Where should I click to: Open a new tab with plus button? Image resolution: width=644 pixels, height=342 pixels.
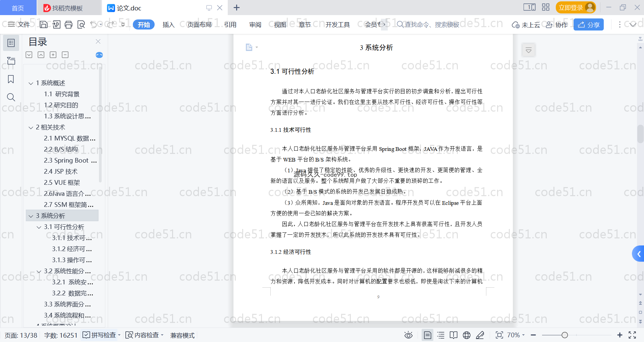click(236, 7)
